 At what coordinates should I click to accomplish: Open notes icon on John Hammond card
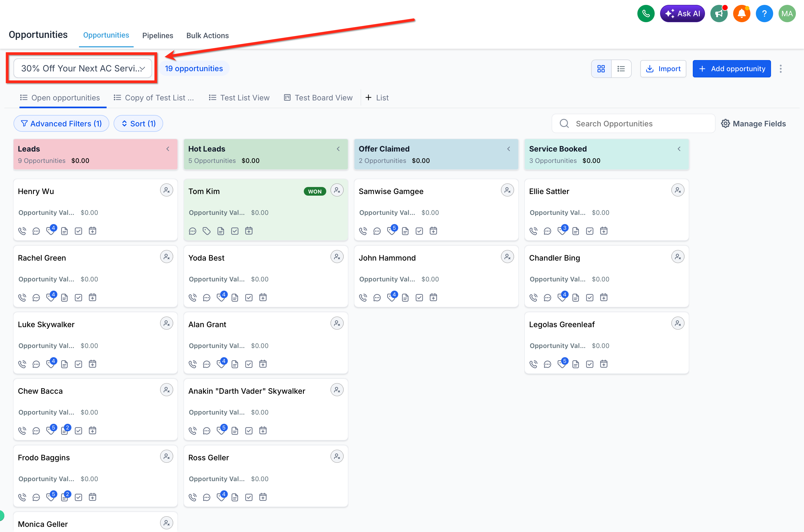[405, 298]
